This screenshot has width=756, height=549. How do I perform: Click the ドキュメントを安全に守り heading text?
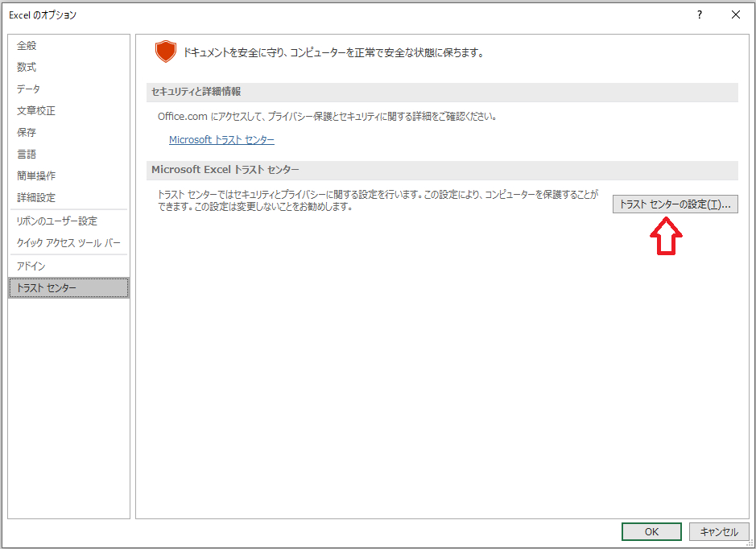point(333,52)
